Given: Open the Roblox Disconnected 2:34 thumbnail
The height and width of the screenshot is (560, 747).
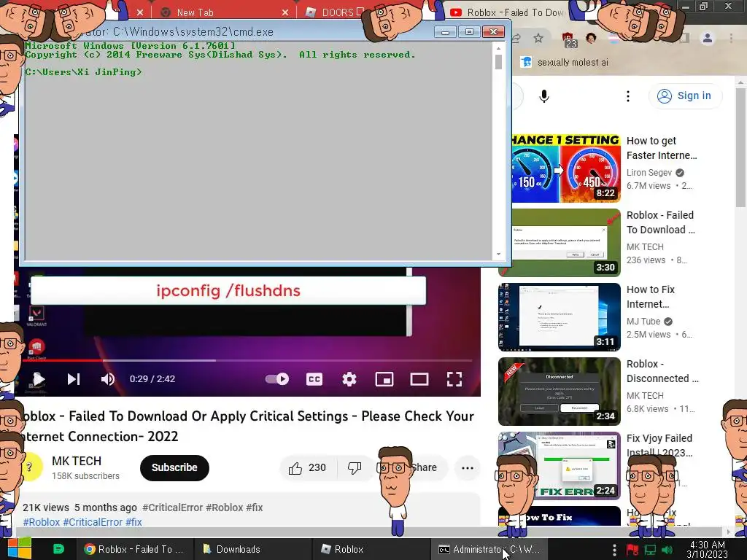Looking at the screenshot, I should point(560,392).
